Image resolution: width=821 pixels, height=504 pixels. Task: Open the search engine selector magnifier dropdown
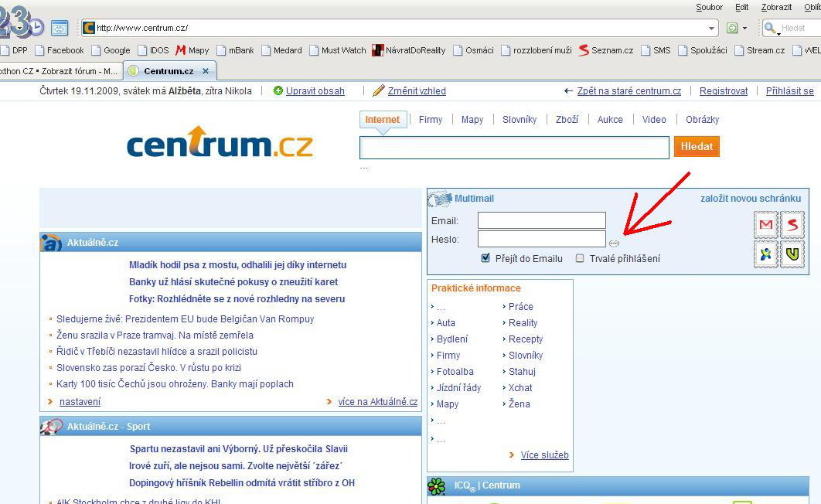(771, 28)
